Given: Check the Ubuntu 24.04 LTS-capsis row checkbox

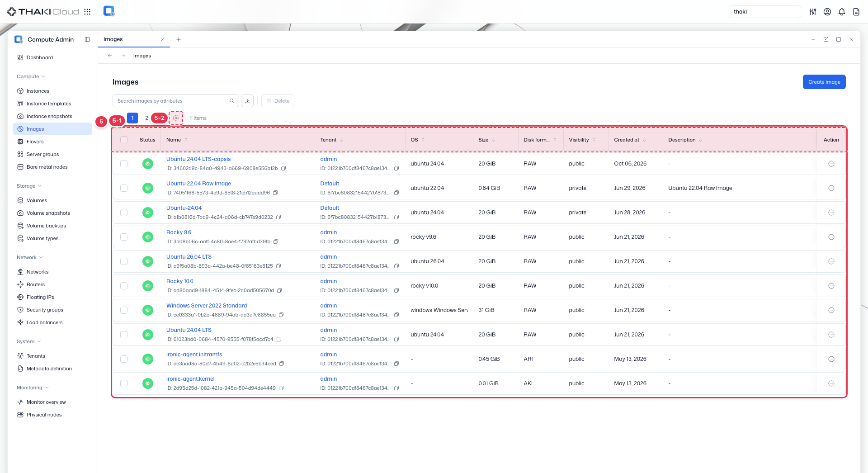Looking at the screenshot, I should coord(124,164).
